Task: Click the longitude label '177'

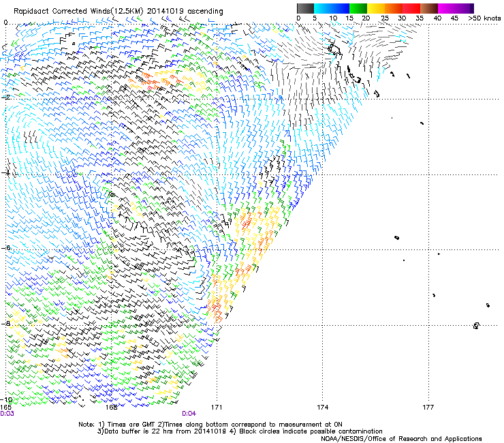Action: click(428, 407)
